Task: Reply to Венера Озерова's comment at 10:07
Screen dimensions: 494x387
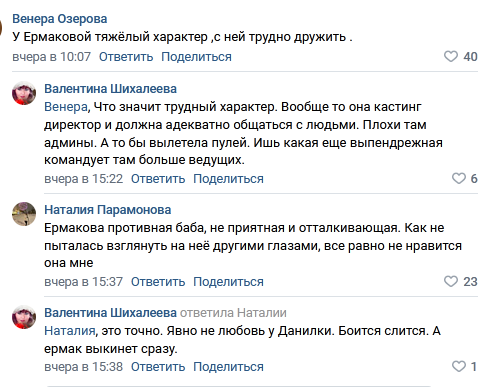Action: [126, 57]
